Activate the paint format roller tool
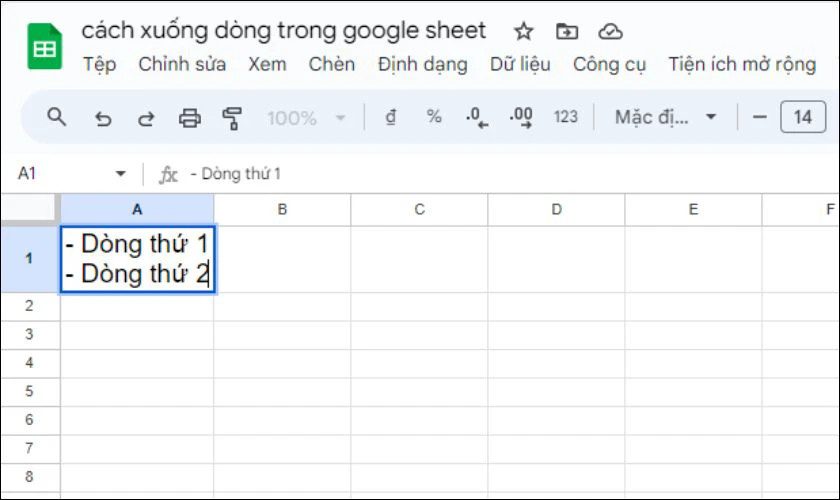840x500 pixels. pos(233,118)
